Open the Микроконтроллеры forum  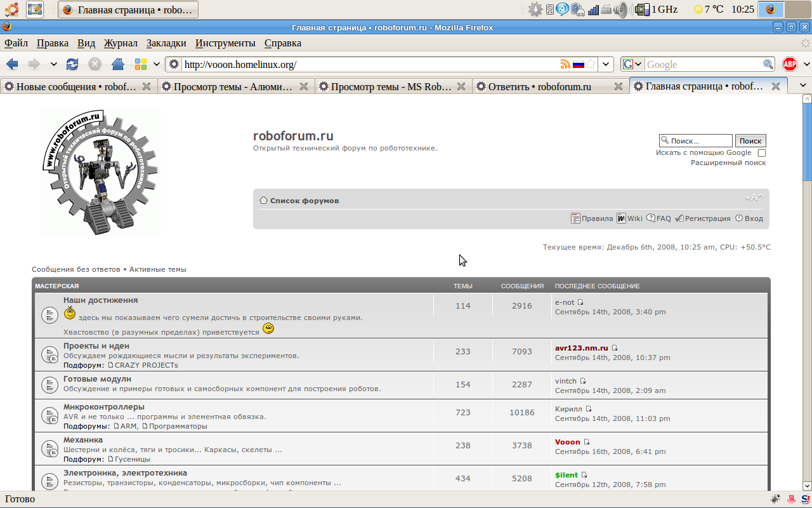104,406
